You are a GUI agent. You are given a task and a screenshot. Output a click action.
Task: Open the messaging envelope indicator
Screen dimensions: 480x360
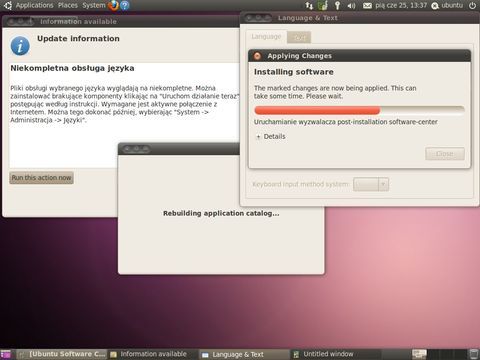coord(367,6)
